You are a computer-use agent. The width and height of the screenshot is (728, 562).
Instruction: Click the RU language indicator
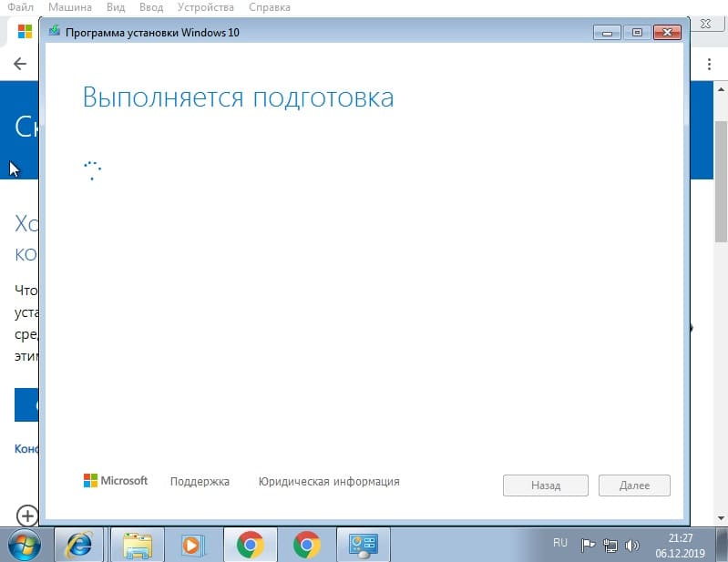coord(560,544)
